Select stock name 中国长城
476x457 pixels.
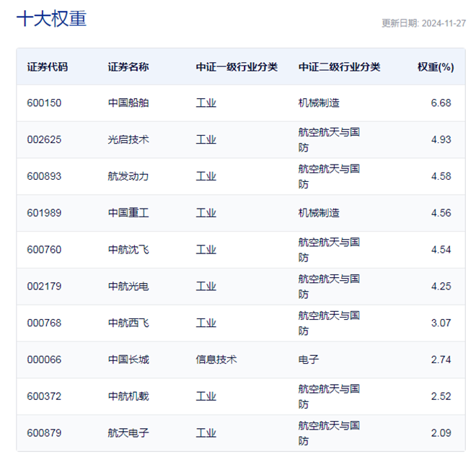[128, 360]
